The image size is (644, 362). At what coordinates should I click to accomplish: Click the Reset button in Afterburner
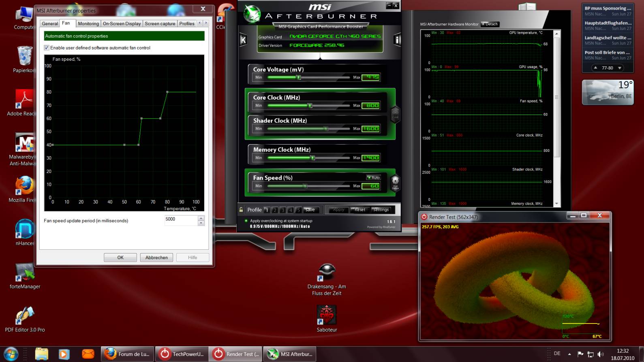click(x=360, y=210)
